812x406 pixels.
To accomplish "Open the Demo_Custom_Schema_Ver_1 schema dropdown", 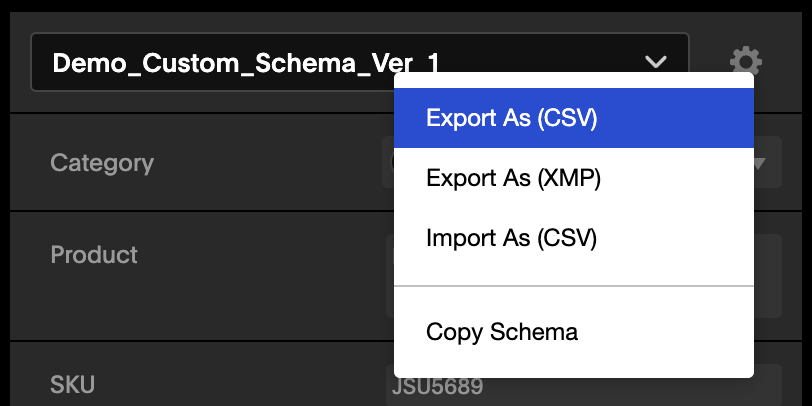I will [360, 62].
